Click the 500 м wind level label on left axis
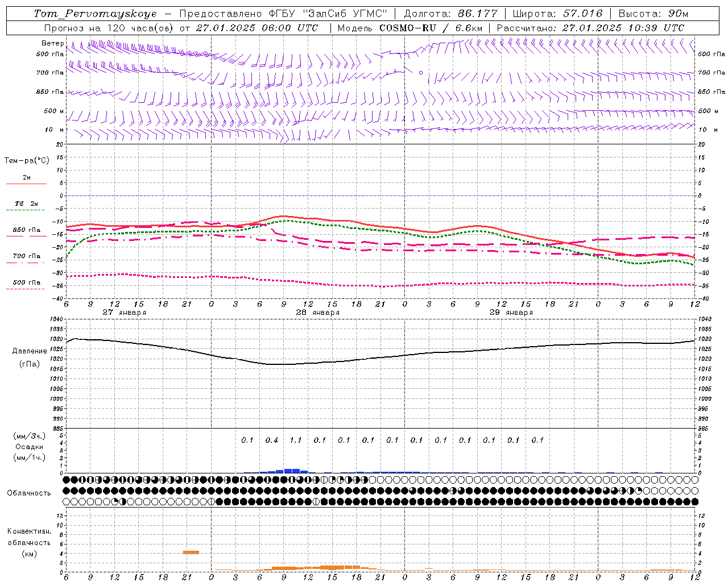This screenshot has width=728, height=582. [x=55, y=111]
